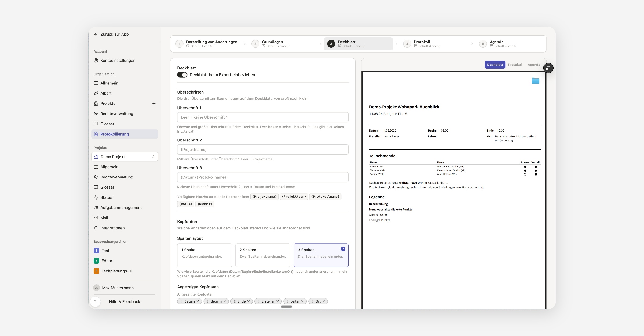The width and height of the screenshot is (644, 336).
Task: Switch preview to Agenda tab
Action: pos(534,65)
